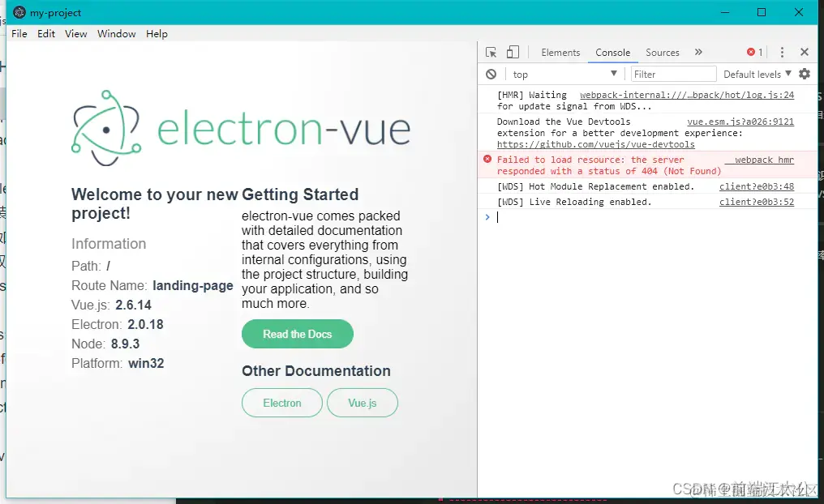The image size is (824, 504).
Task: Click the Node version '8.9.3' value
Action: [x=125, y=344]
